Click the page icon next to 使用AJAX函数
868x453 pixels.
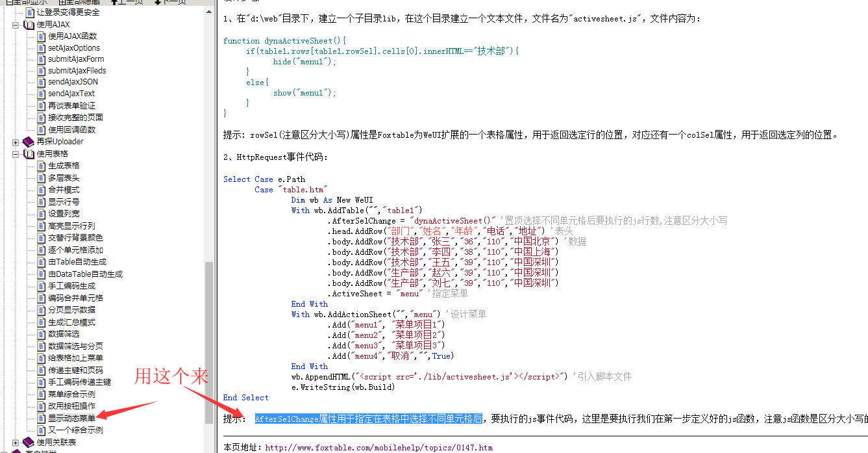click(42, 36)
